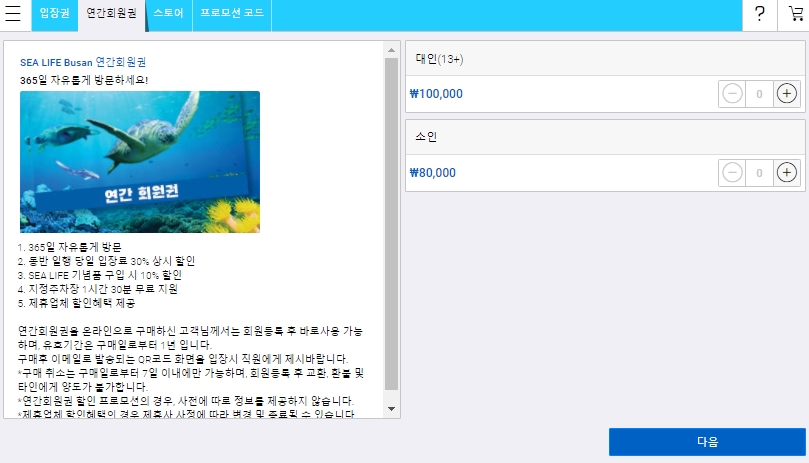Open the help question mark

pyautogui.click(x=759, y=13)
